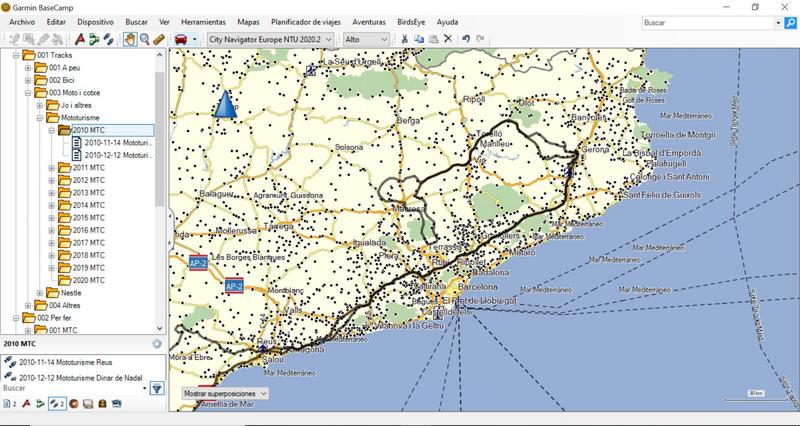
Task: Open the Alto detail level dropdown
Action: tap(366, 39)
